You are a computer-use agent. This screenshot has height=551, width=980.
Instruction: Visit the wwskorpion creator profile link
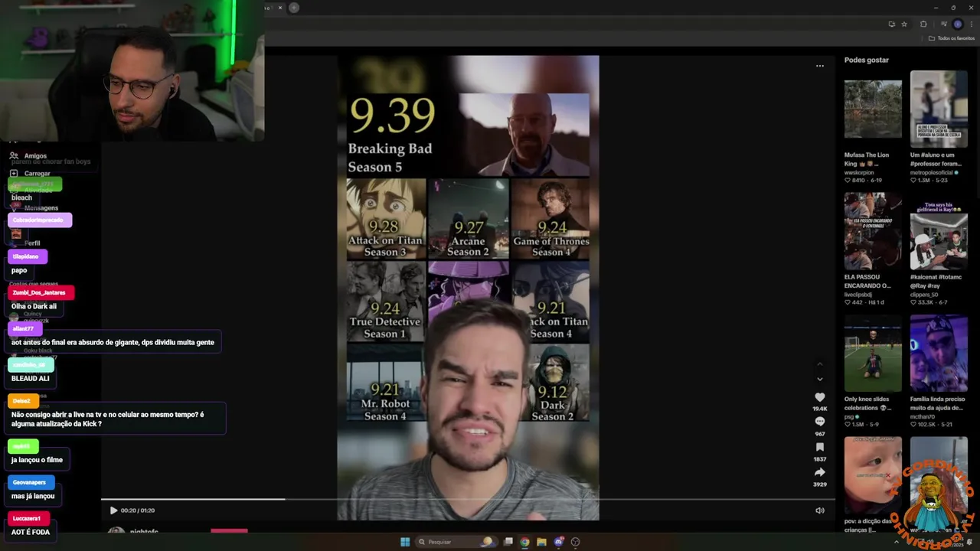pyautogui.click(x=859, y=172)
